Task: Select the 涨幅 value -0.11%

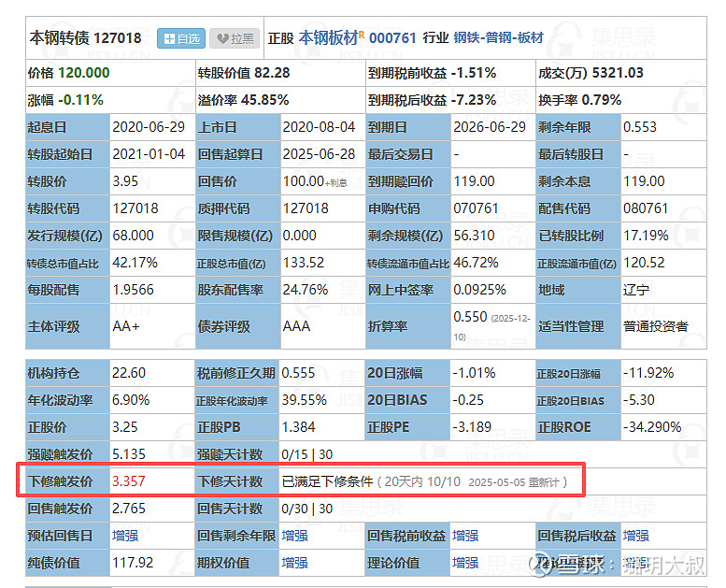Action: [x=80, y=100]
